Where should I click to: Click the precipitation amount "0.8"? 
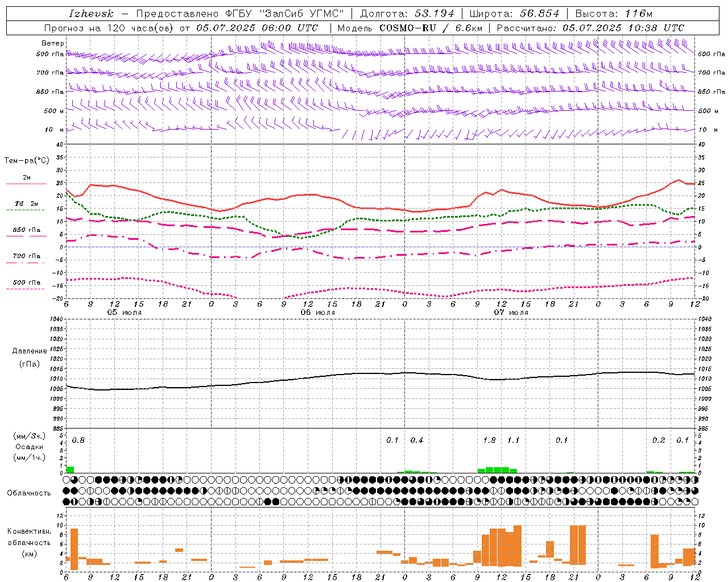coord(78,440)
